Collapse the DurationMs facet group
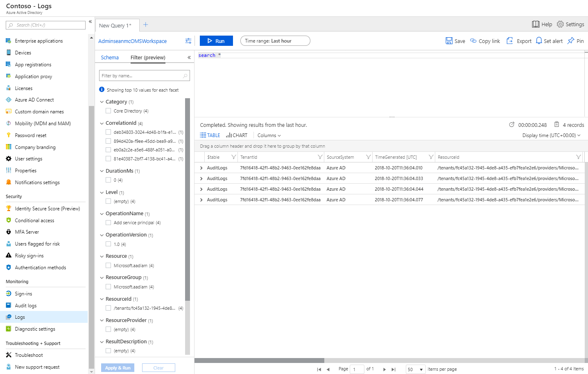This screenshot has height=374, width=588. [x=102, y=171]
